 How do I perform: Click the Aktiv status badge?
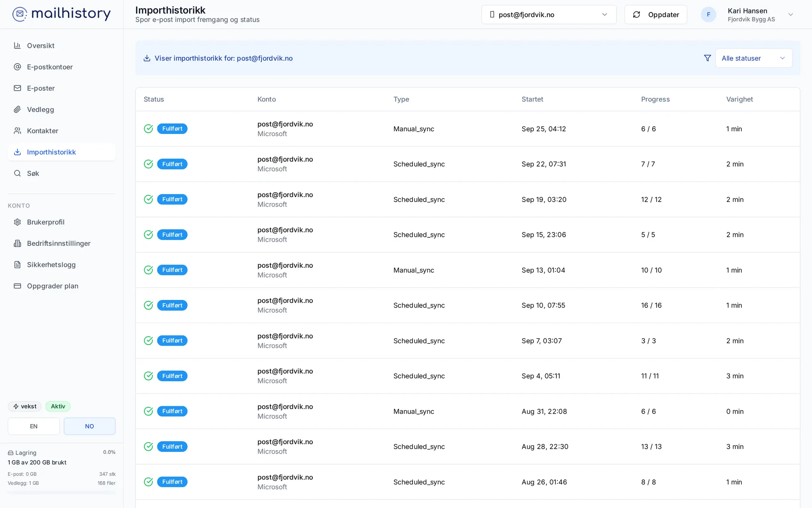click(58, 406)
